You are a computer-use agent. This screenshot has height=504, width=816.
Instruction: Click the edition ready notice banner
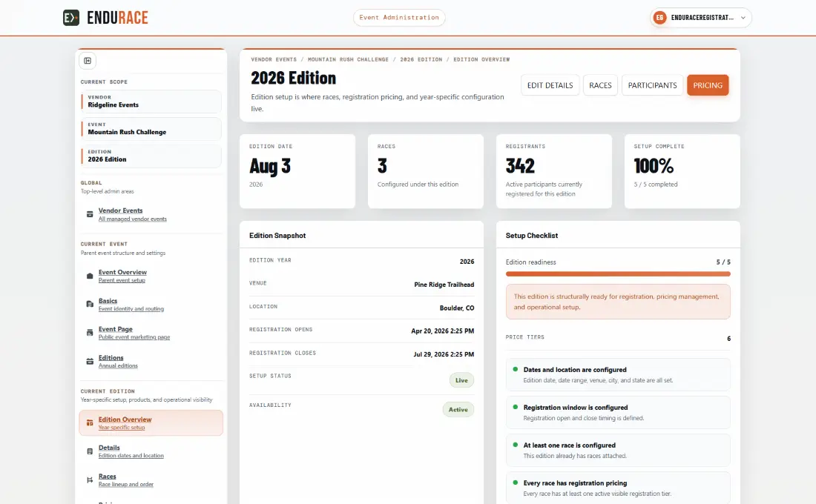(x=618, y=302)
